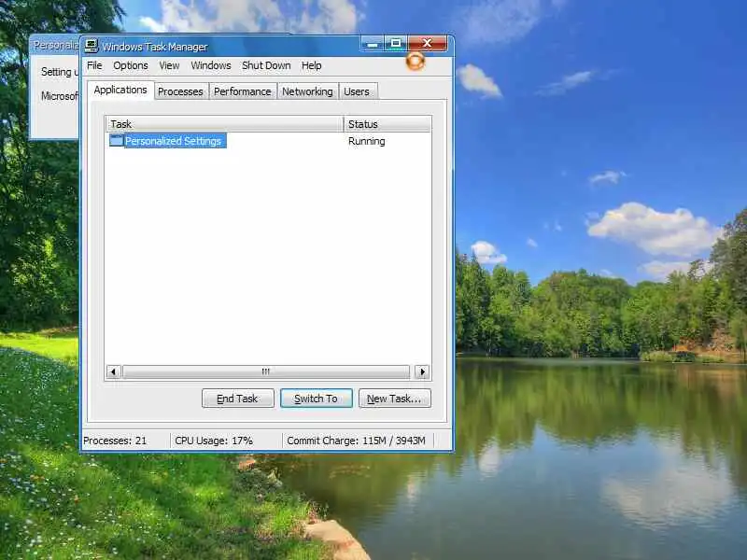Click the Processes: 21 status bar entry

[x=115, y=441]
